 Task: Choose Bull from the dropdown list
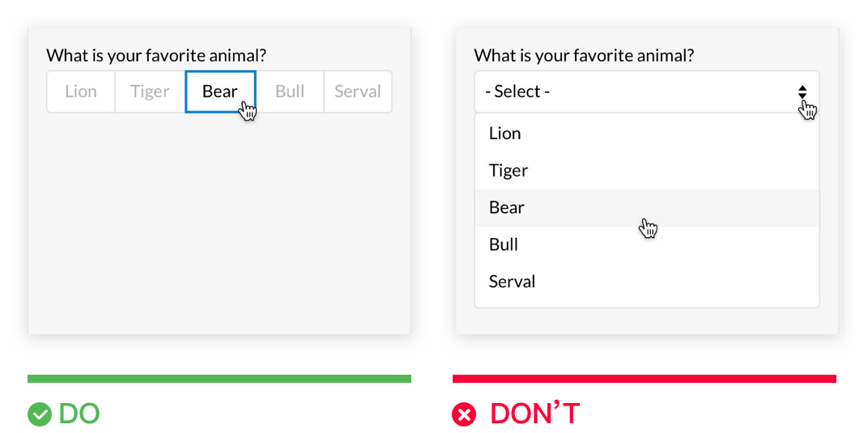point(647,245)
